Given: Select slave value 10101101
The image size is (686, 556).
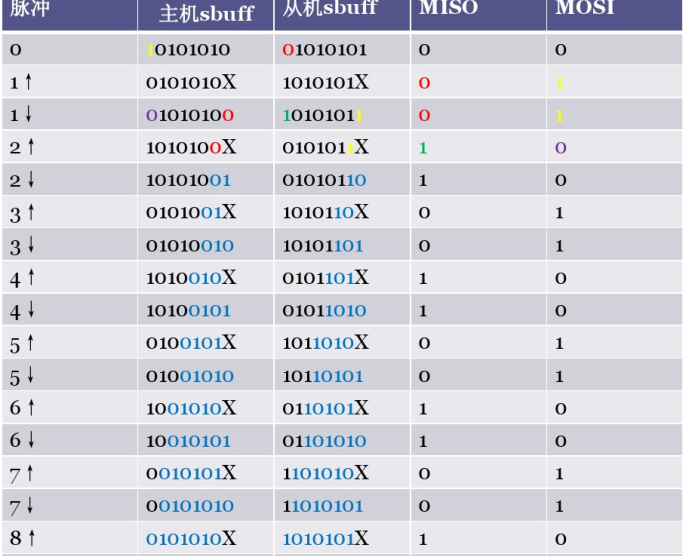Looking at the screenshot, I should (x=323, y=246).
